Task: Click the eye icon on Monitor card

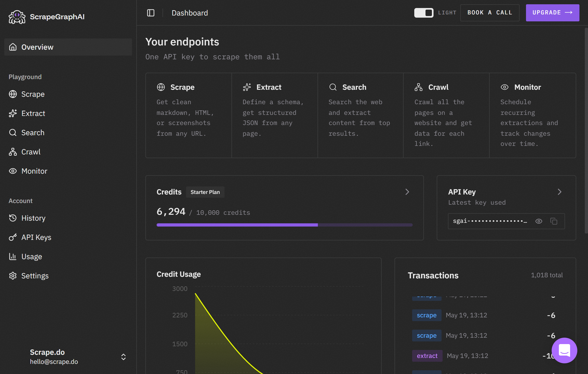Action: [505, 87]
